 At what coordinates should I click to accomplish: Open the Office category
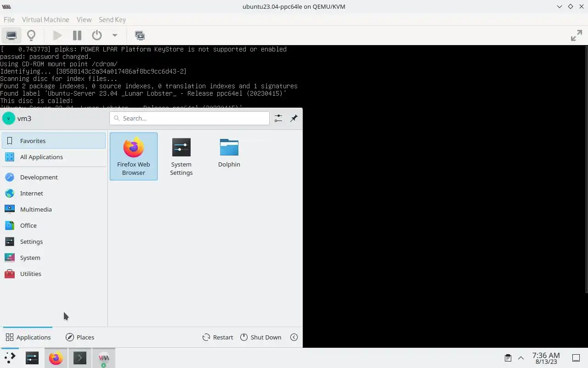click(x=54, y=225)
